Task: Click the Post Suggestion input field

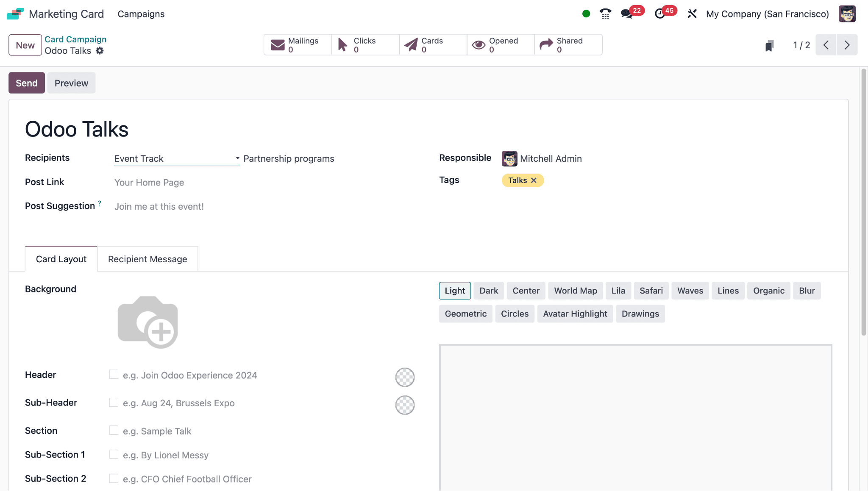Action: tap(265, 207)
